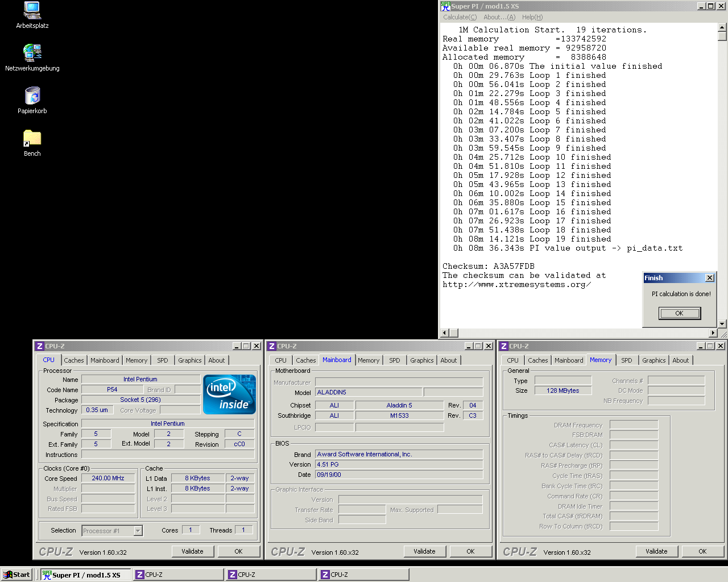This screenshot has width=728, height=582.
Task: Activate the second CPU-Z taskbar button
Action: pyautogui.click(x=271, y=575)
